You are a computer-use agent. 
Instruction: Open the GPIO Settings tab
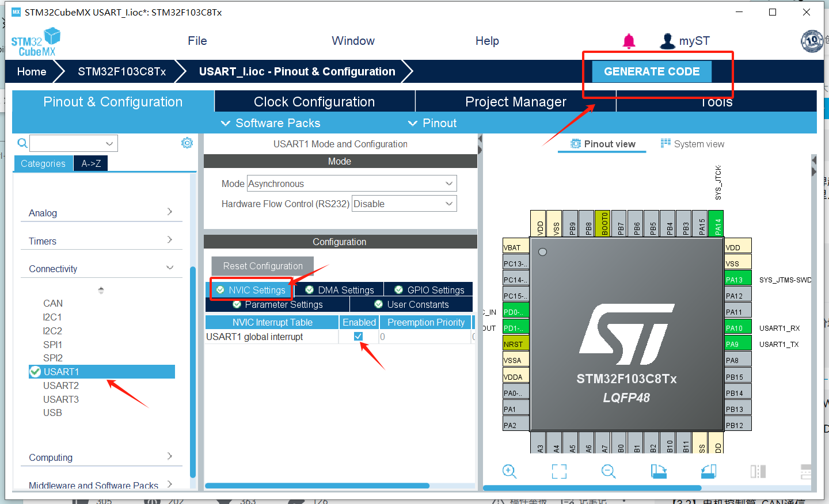click(429, 290)
